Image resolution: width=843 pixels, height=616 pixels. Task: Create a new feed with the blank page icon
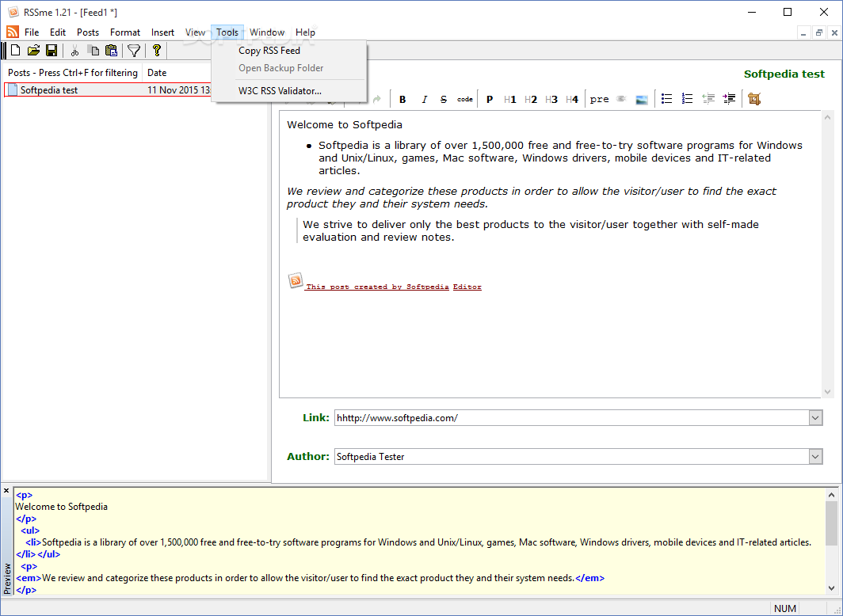coord(16,51)
